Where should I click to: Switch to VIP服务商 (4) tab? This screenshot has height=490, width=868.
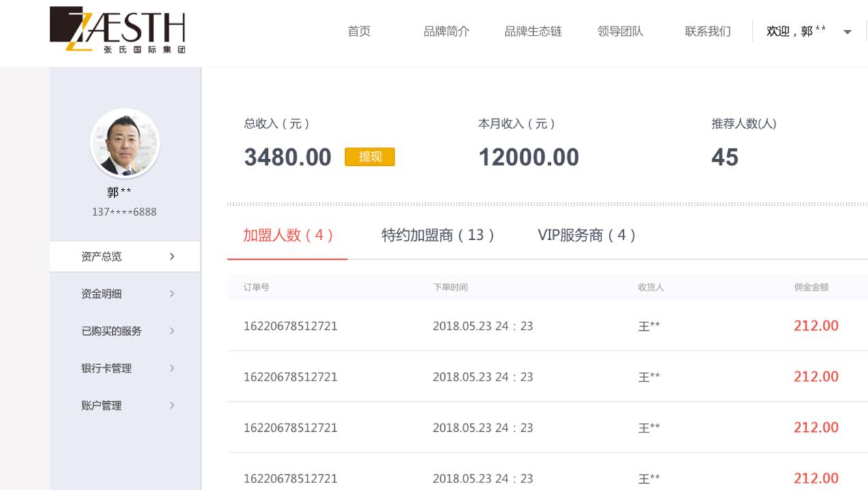[586, 235]
